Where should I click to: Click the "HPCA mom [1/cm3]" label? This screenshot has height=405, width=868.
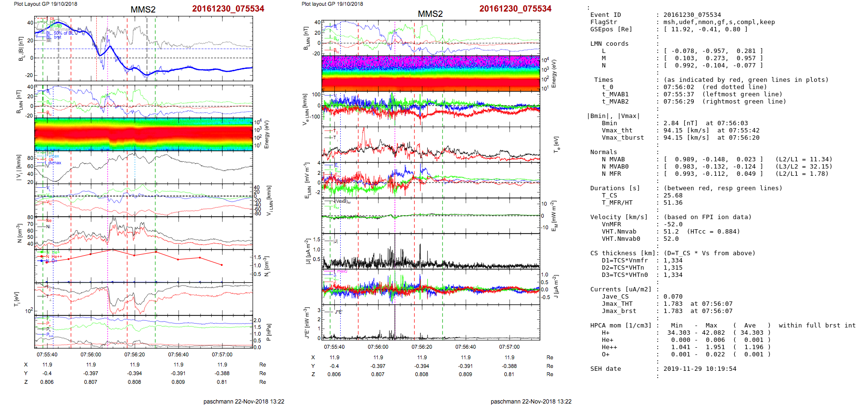tap(621, 326)
